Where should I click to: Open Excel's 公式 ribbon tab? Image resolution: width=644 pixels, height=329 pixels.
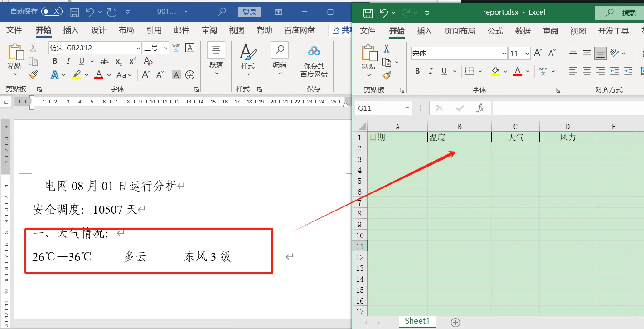tap(495, 31)
